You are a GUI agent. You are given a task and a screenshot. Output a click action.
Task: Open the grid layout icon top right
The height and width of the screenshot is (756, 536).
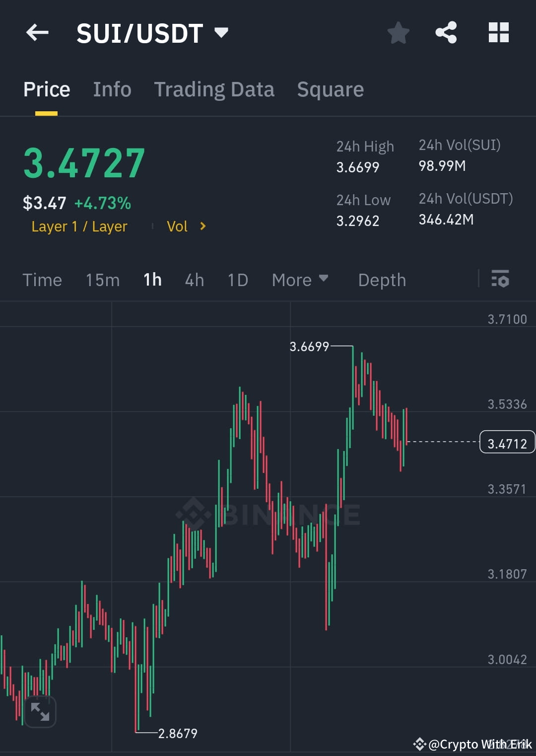click(x=498, y=32)
